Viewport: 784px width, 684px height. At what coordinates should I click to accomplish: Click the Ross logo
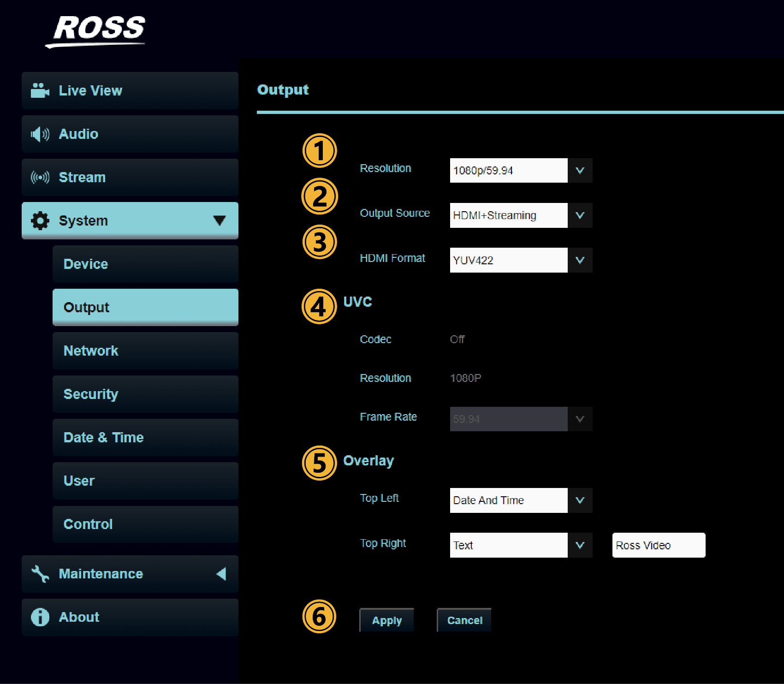[x=97, y=30]
